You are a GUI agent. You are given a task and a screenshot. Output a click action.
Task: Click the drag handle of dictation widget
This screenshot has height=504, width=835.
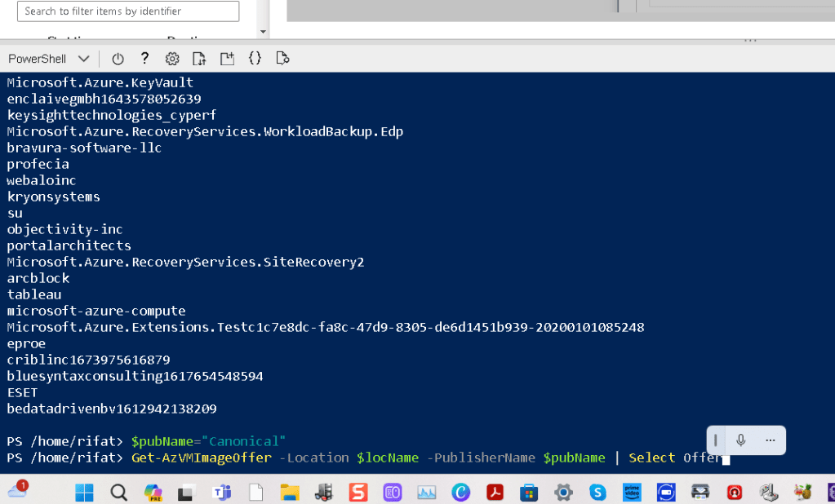715,440
